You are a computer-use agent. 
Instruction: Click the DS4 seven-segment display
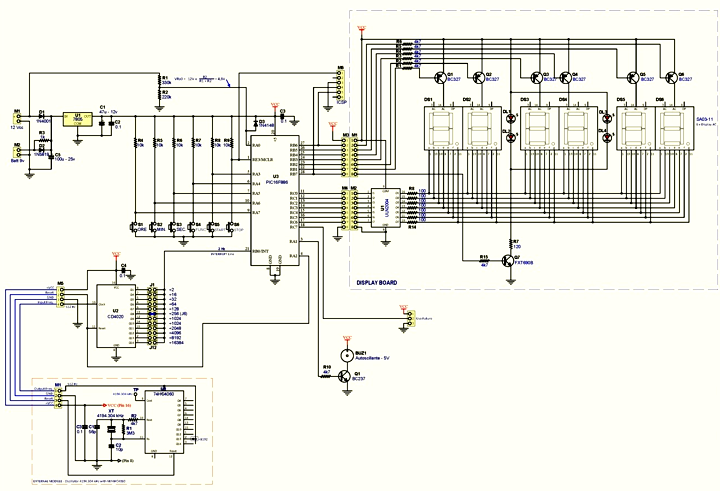578,128
